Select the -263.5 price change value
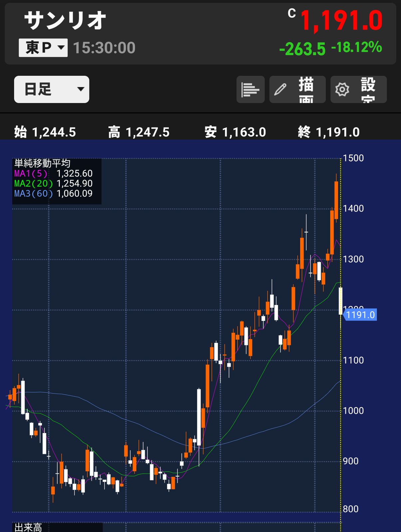This screenshot has width=401, height=532. pyautogui.click(x=302, y=49)
